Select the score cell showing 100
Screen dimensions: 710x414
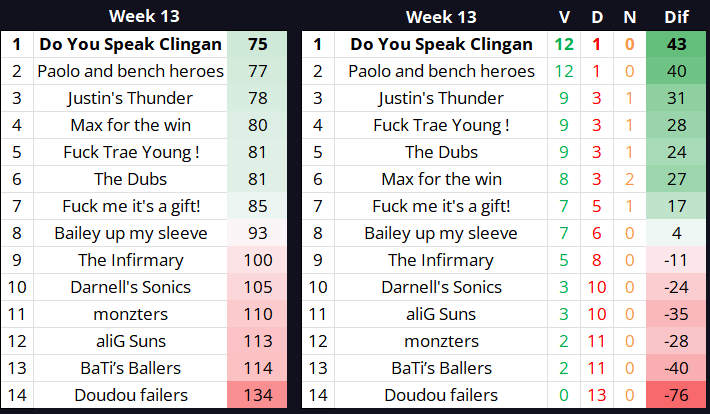(x=257, y=260)
